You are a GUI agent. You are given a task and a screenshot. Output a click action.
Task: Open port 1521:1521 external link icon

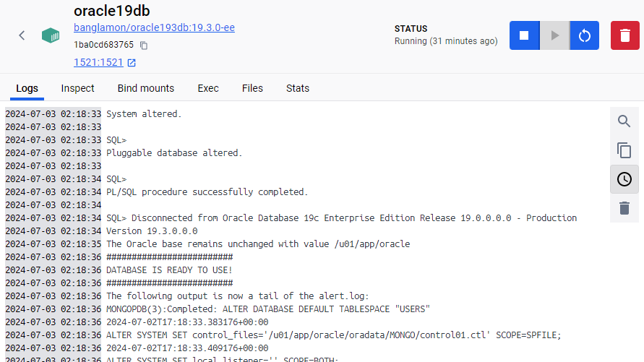132,63
